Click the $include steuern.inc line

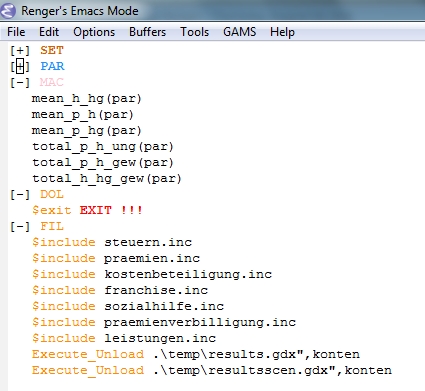[112, 242]
